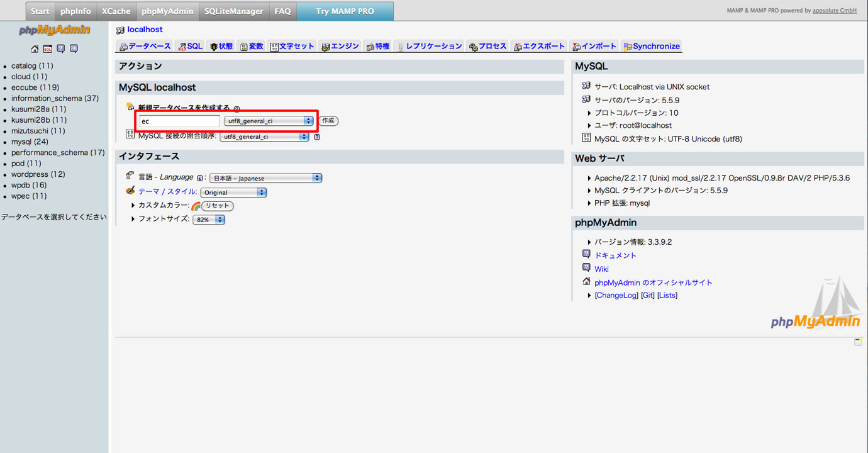
Task: Click the localhost server link
Action: [145, 30]
